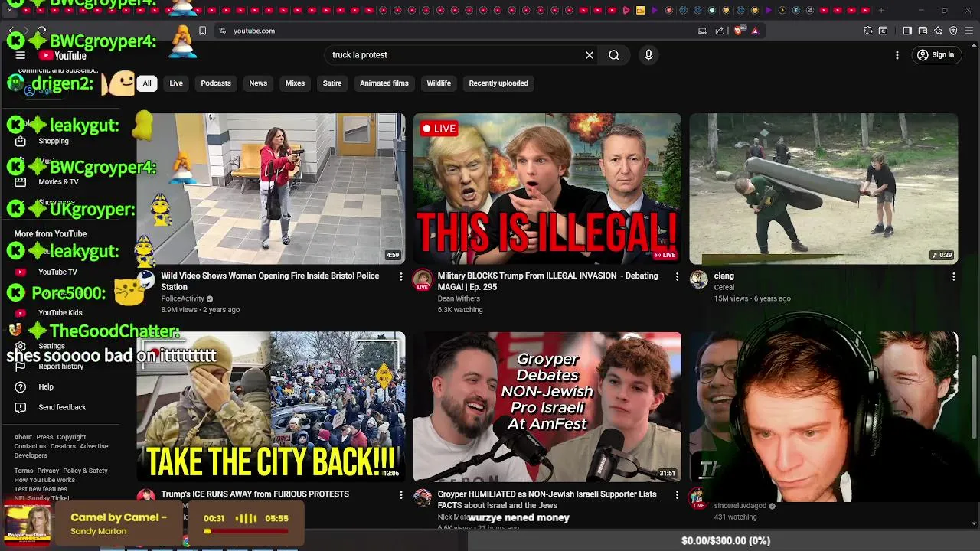
Task: Click the install/cast screen icon in address bar
Action: (702, 31)
